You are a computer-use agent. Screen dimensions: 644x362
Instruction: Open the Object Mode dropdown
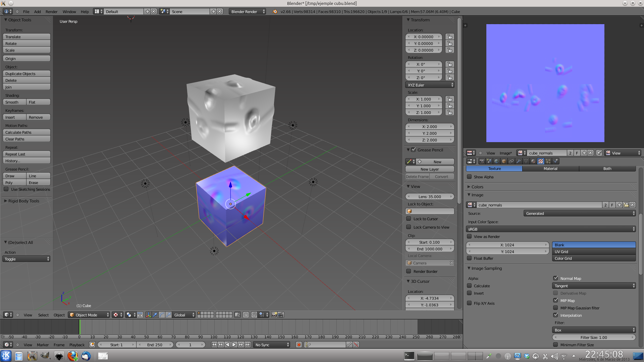click(89, 315)
